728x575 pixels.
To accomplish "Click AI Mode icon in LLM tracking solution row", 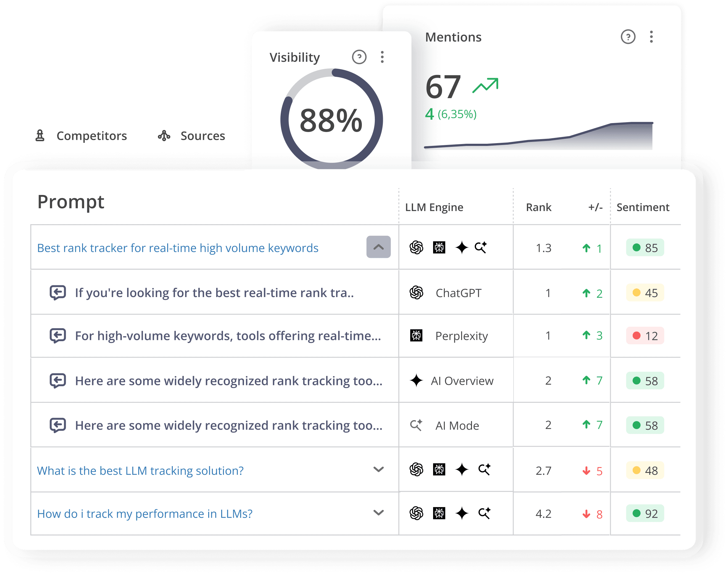I will pyautogui.click(x=484, y=469).
